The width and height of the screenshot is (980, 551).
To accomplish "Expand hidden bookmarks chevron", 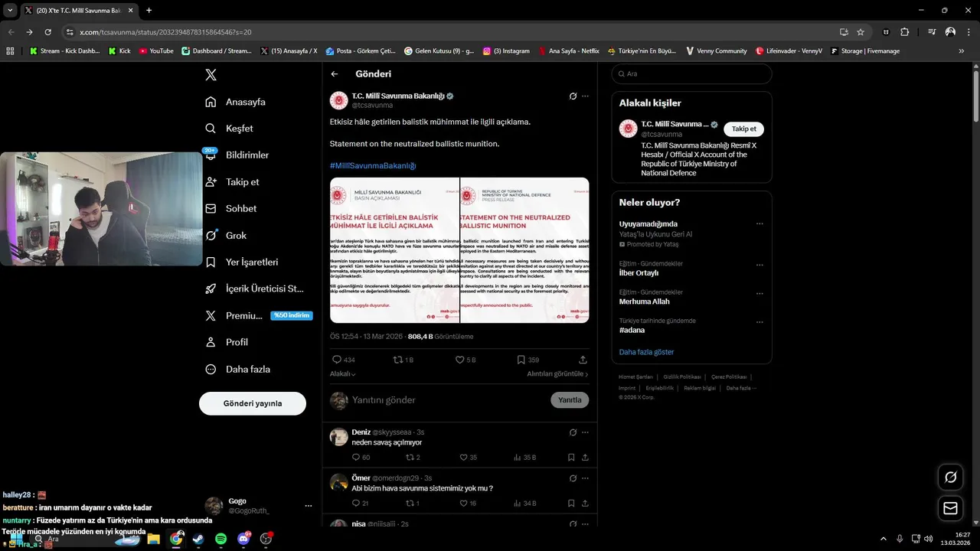I will [962, 51].
